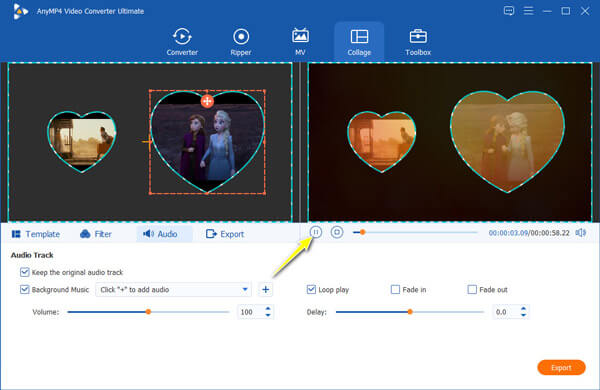
Task: Mute the preview volume speaker icon
Action: pos(581,233)
